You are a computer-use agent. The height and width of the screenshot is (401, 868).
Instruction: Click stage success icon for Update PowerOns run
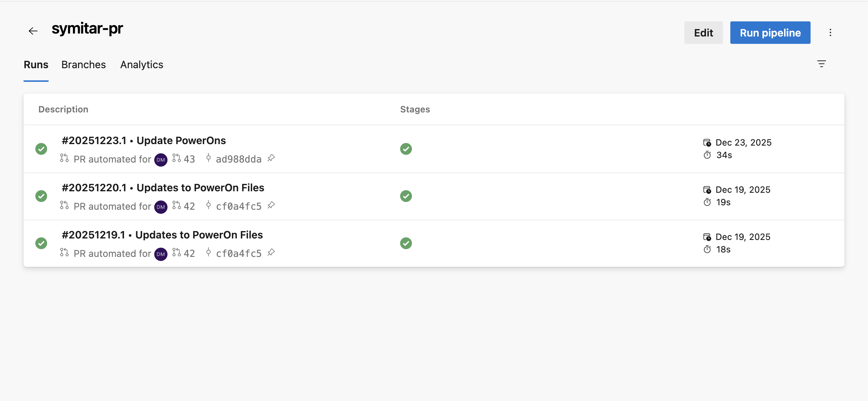click(406, 149)
